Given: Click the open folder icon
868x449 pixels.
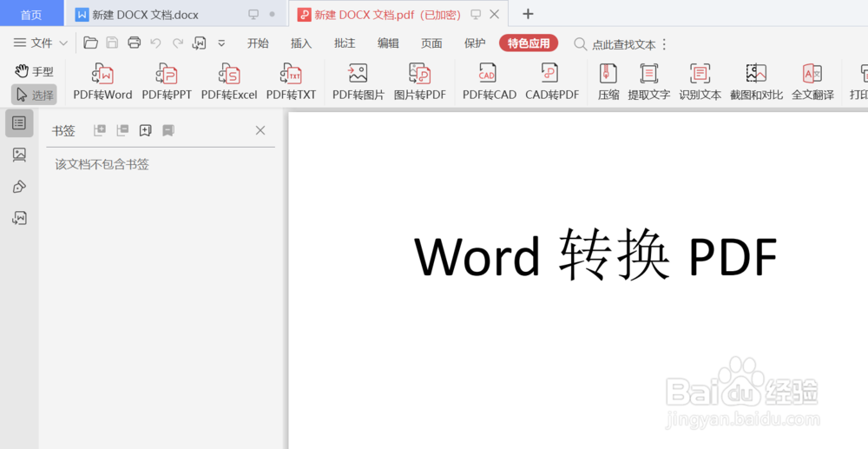Looking at the screenshot, I should (x=90, y=43).
